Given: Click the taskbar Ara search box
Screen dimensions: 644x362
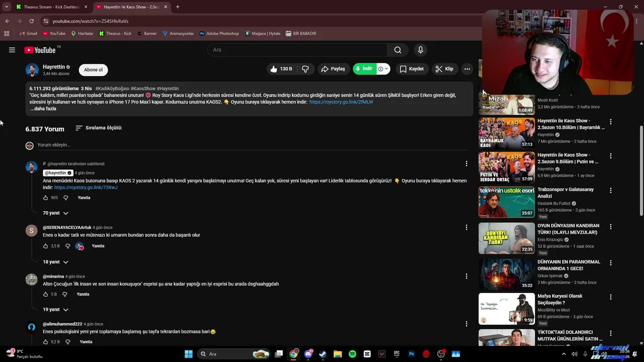Looking at the screenshot, I should click(x=234, y=354).
